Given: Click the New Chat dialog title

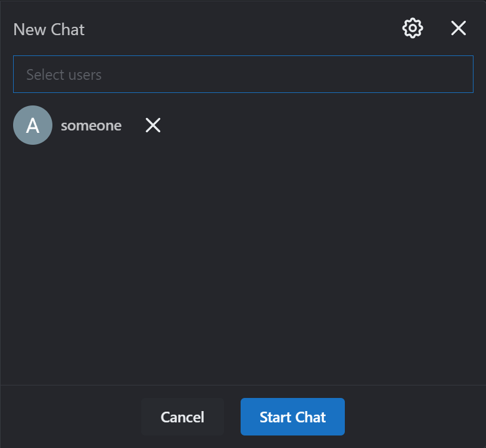Looking at the screenshot, I should point(49,30).
